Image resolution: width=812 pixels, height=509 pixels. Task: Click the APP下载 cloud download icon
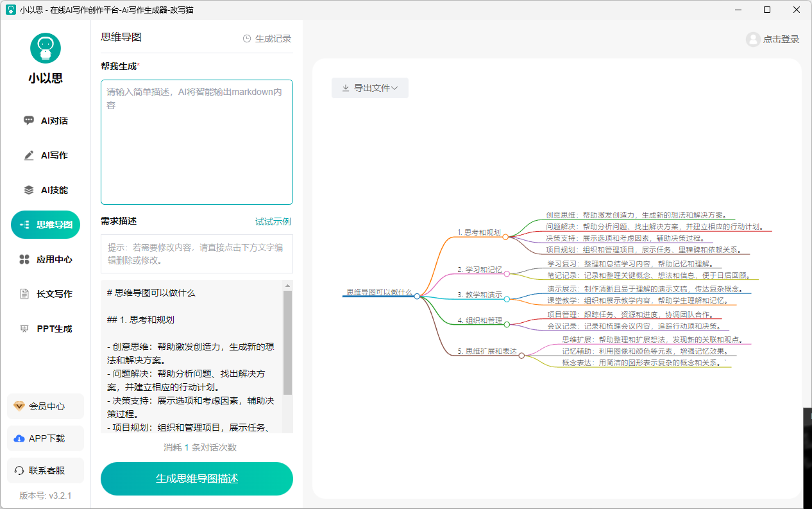click(x=19, y=438)
